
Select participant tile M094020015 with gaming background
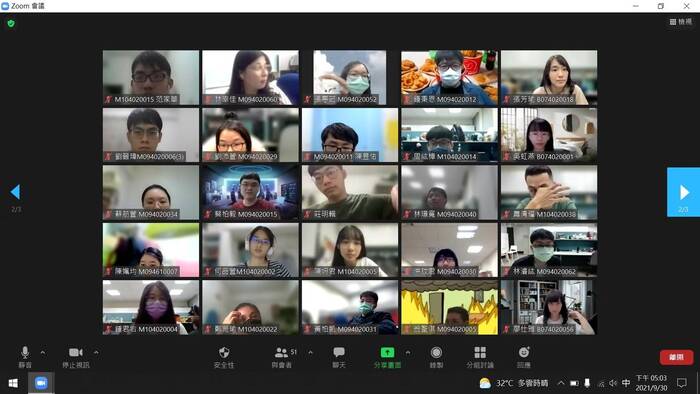[250, 192]
